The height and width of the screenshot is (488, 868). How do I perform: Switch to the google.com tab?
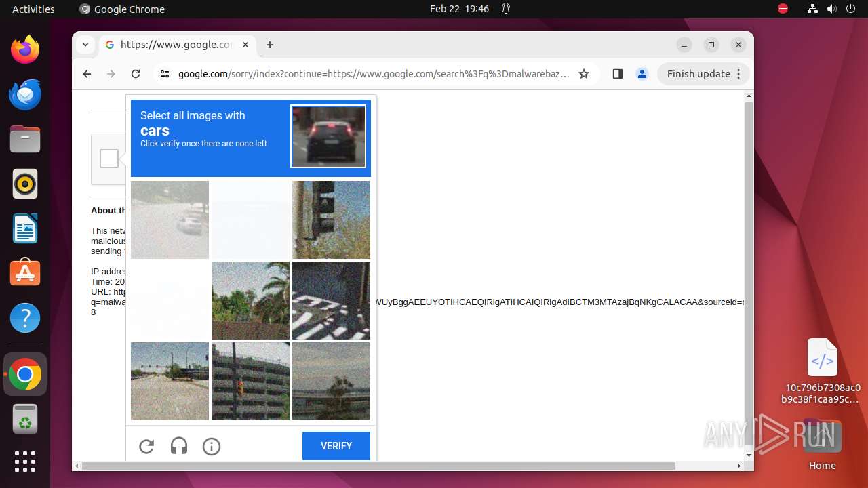176,45
